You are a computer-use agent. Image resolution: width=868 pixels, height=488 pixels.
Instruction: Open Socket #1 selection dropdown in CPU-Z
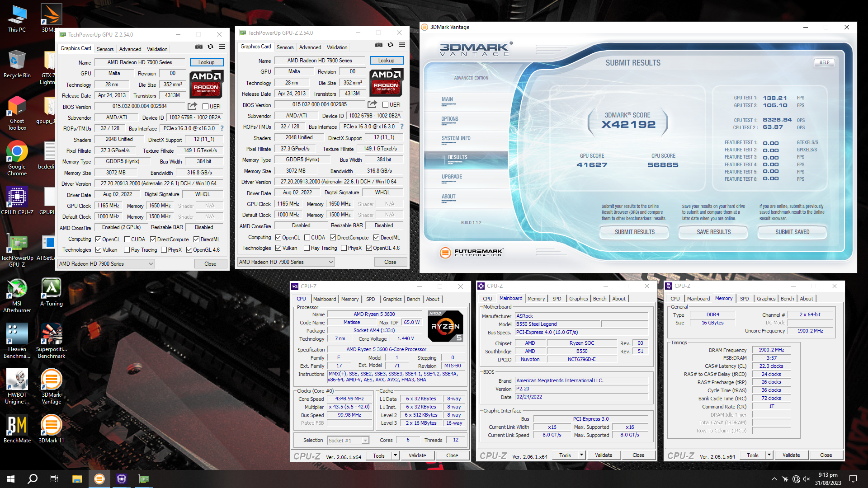tap(348, 440)
